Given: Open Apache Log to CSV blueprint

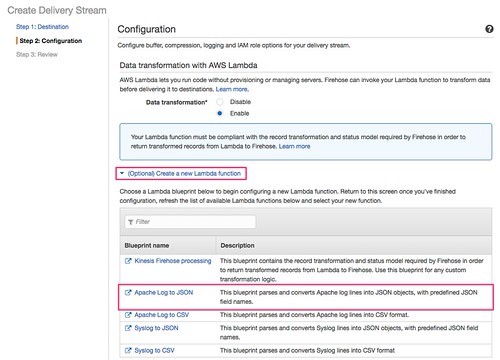Looking at the screenshot, I should coord(162,315).
